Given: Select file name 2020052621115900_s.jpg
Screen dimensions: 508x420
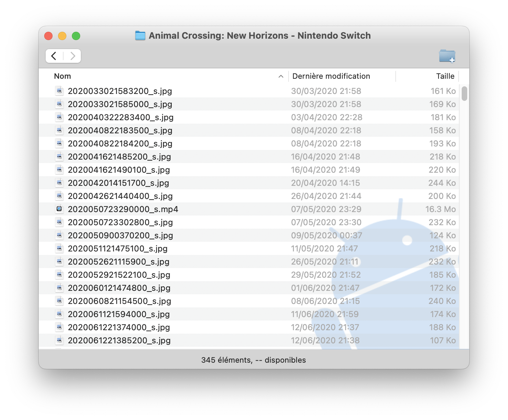Looking at the screenshot, I should 119,262.
